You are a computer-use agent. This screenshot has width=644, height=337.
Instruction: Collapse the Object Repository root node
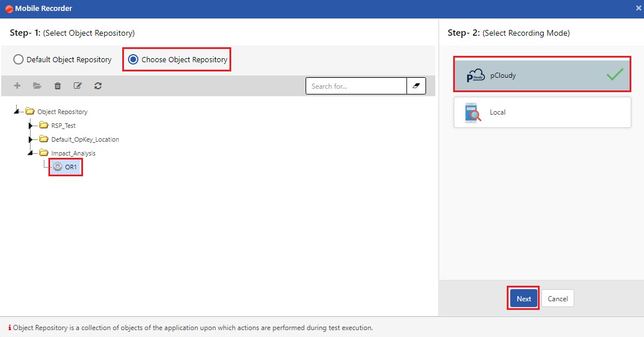coord(18,112)
